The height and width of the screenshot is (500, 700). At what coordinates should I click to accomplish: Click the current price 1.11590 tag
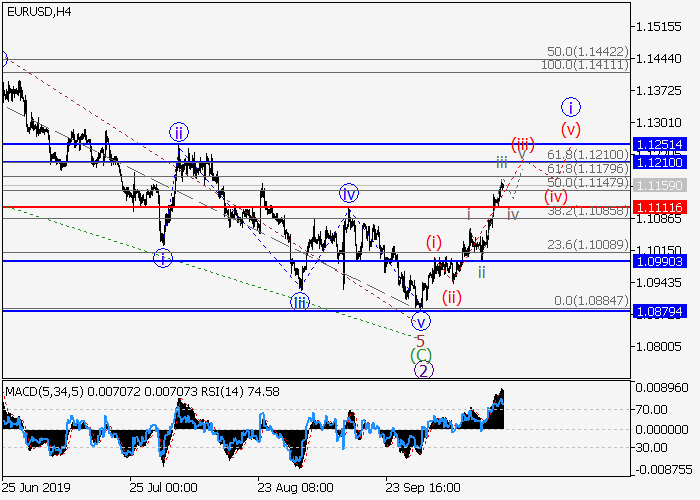663,186
